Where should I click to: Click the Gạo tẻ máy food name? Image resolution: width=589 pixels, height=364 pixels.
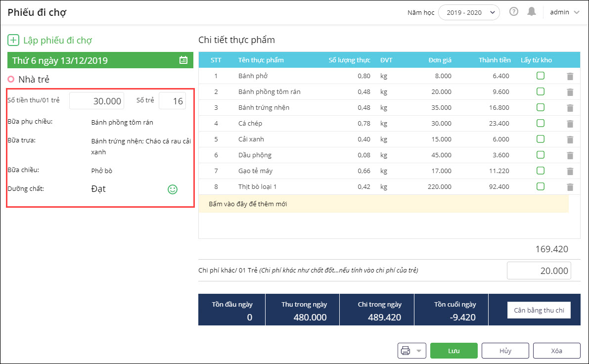click(256, 171)
